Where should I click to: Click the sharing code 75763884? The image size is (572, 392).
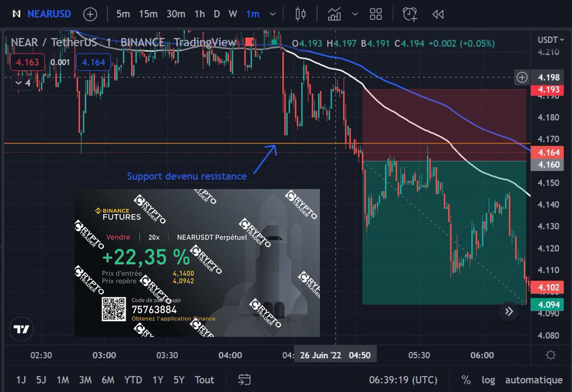pyautogui.click(x=154, y=310)
